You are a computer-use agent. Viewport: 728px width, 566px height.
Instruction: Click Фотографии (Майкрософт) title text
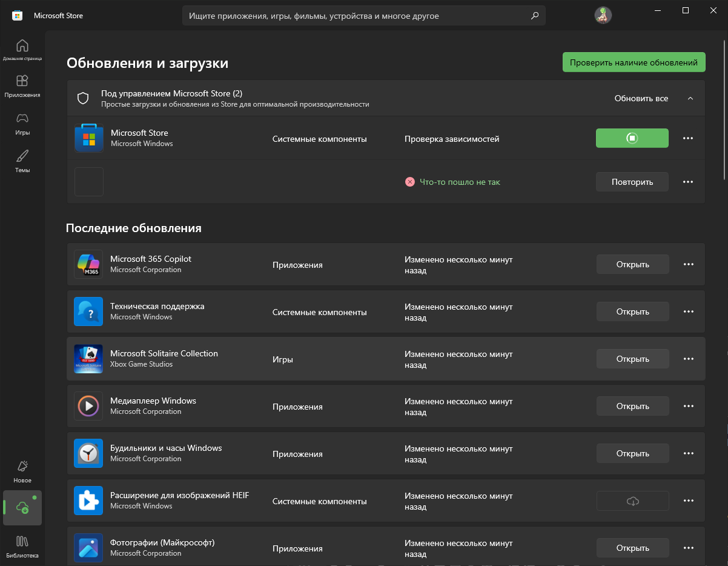click(x=162, y=542)
